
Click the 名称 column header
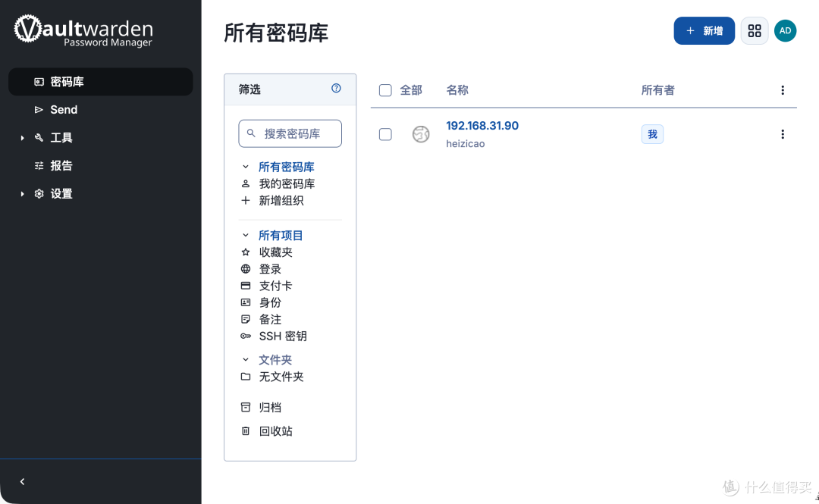click(457, 90)
